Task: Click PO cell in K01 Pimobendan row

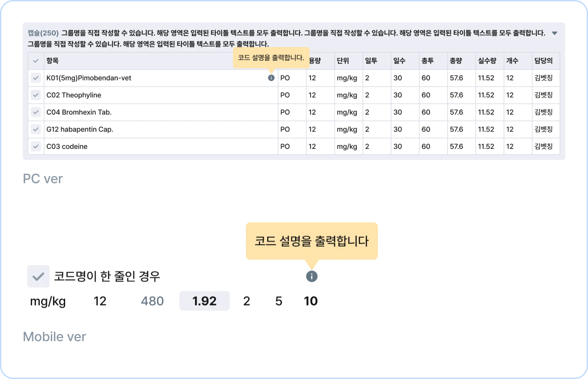Action: (285, 78)
